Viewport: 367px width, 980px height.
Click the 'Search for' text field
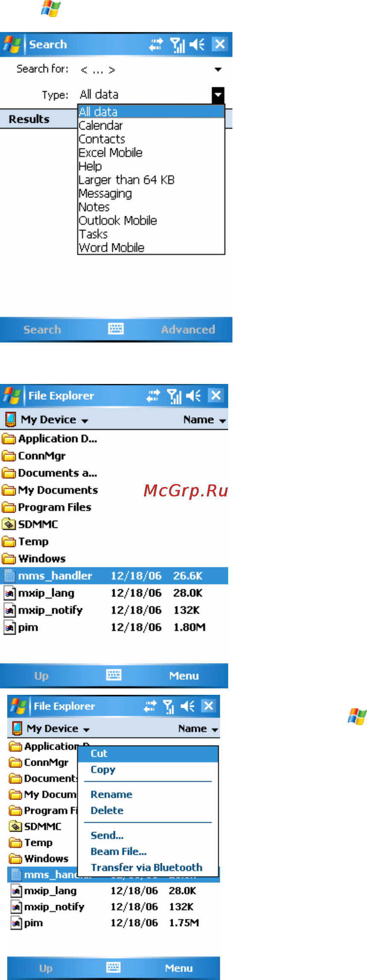pos(145,69)
